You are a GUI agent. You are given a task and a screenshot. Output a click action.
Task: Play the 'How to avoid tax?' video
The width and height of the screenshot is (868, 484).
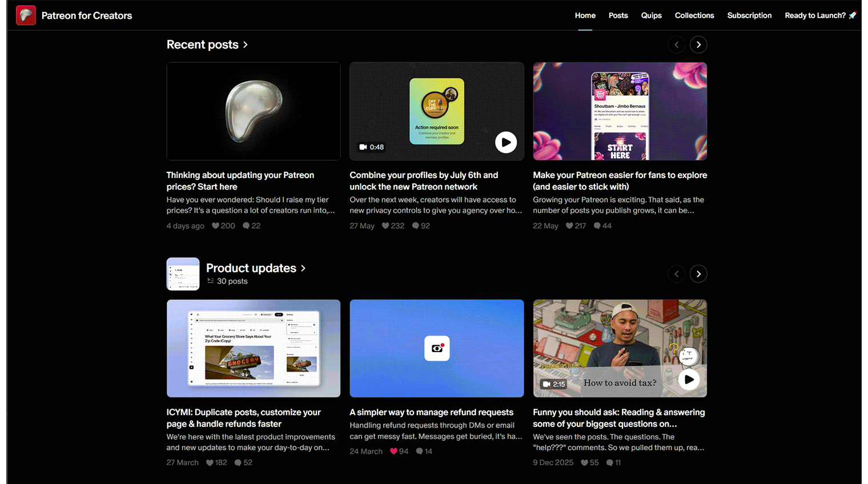click(x=689, y=380)
